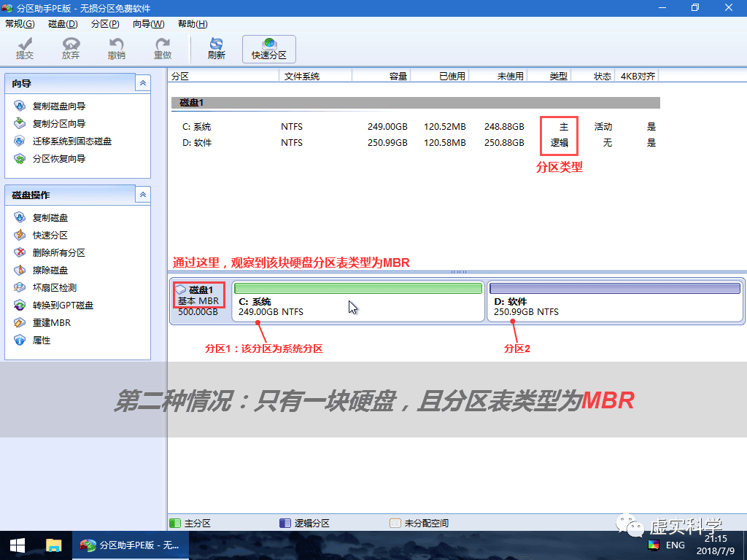
Task: Click the 提交 (commit) toolbar icon
Action: click(x=25, y=49)
